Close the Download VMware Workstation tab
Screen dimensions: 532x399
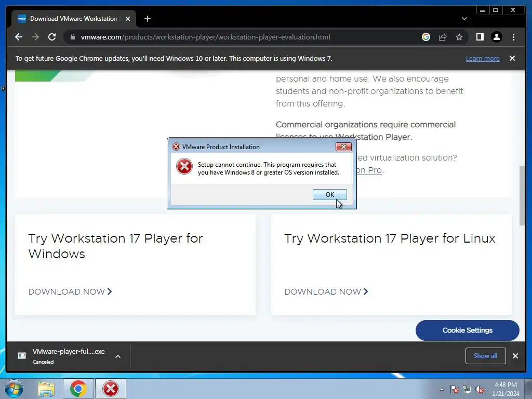pyautogui.click(x=128, y=19)
